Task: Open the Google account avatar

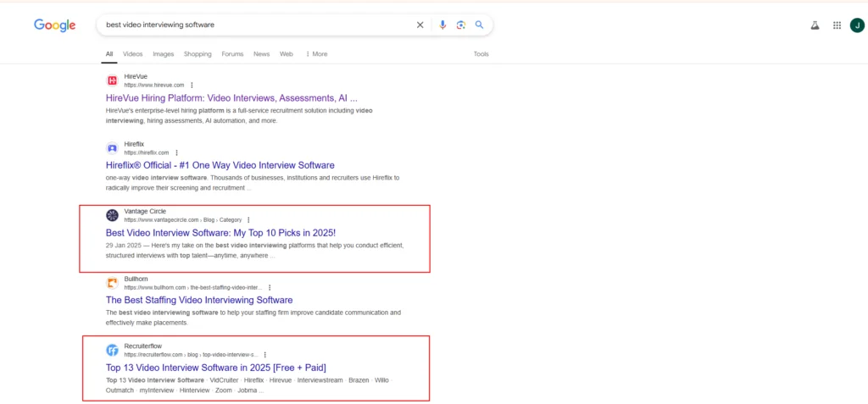Action: click(857, 25)
